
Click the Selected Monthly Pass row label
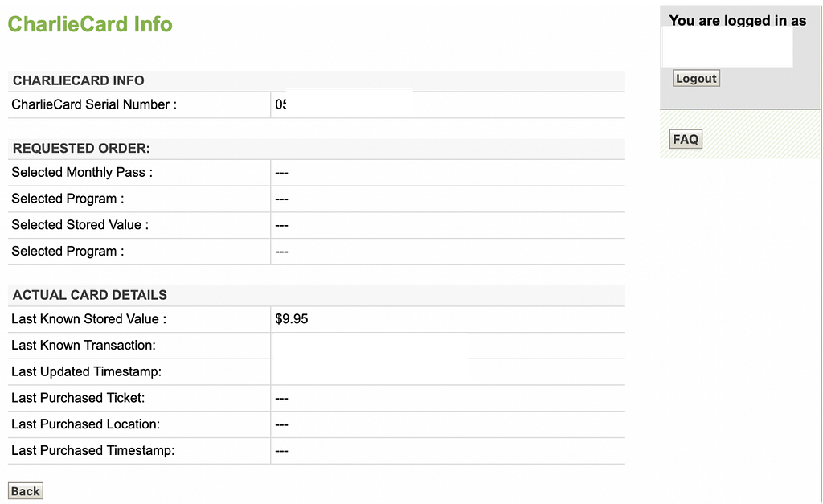(x=82, y=173)
